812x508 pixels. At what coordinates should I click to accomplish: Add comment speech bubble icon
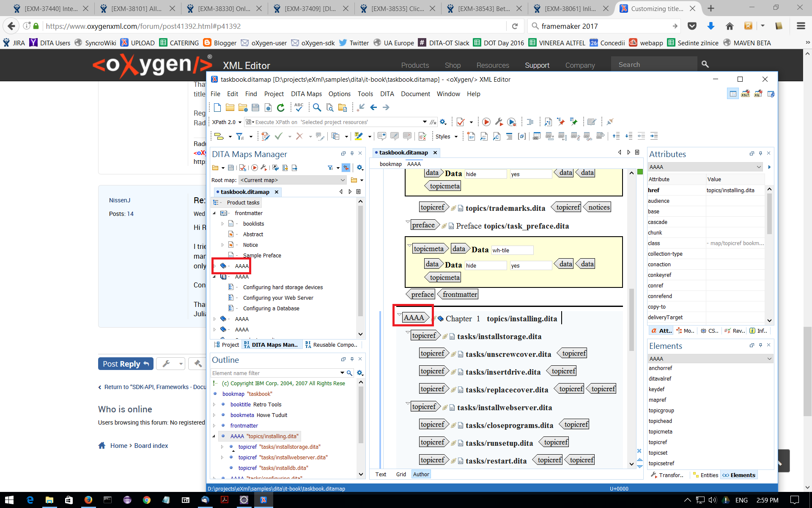[x=381, y=136]
